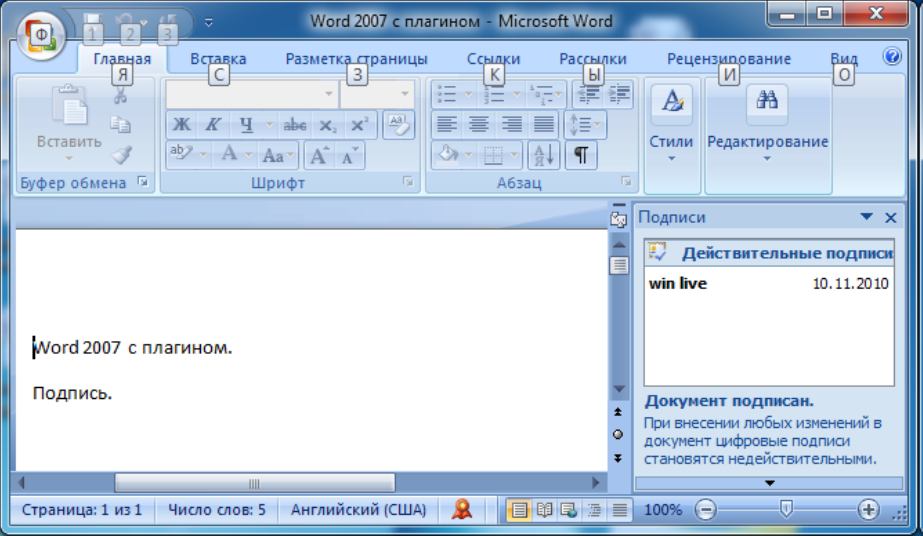Open the Подписи pane options arrow
The image size is (923, 536).
866,217
